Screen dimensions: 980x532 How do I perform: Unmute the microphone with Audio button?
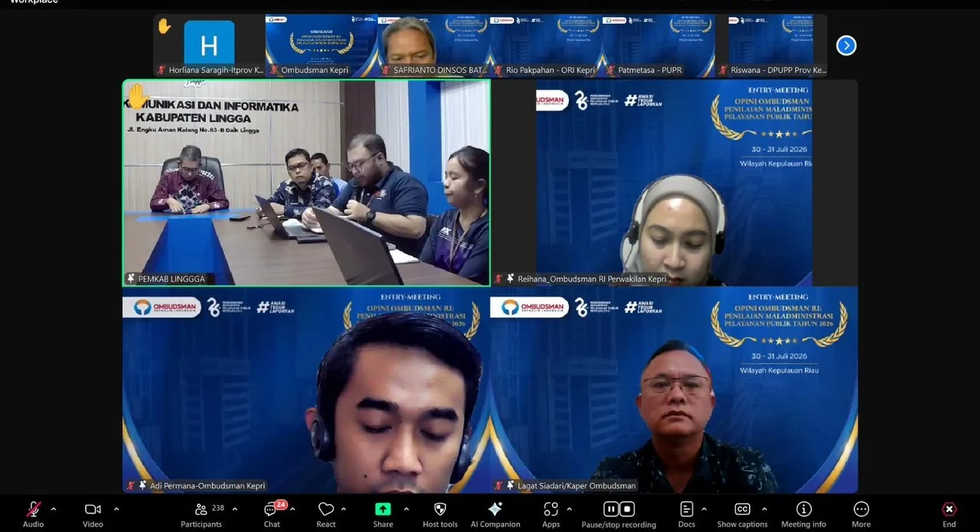click(33, 514)
